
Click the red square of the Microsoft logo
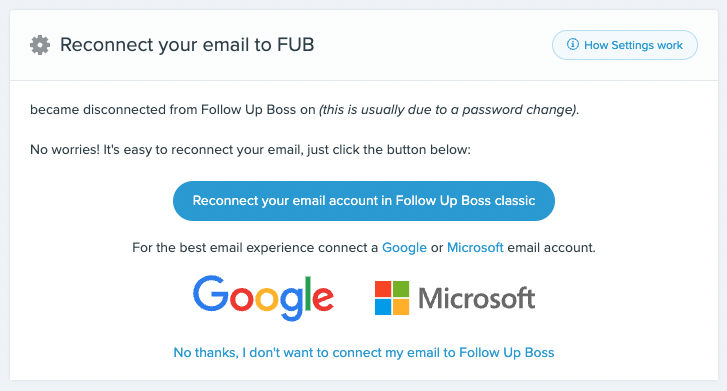click(383, 289)
